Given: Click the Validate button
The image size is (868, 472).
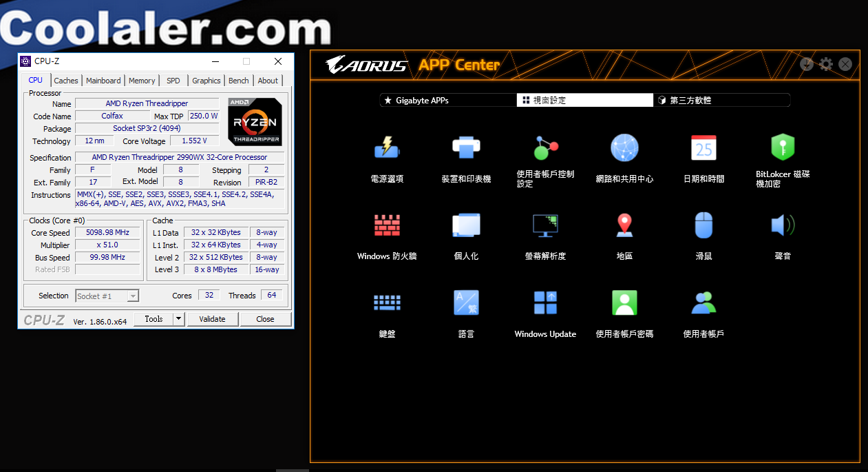Looking at the screenshot, I should point(212,319).
